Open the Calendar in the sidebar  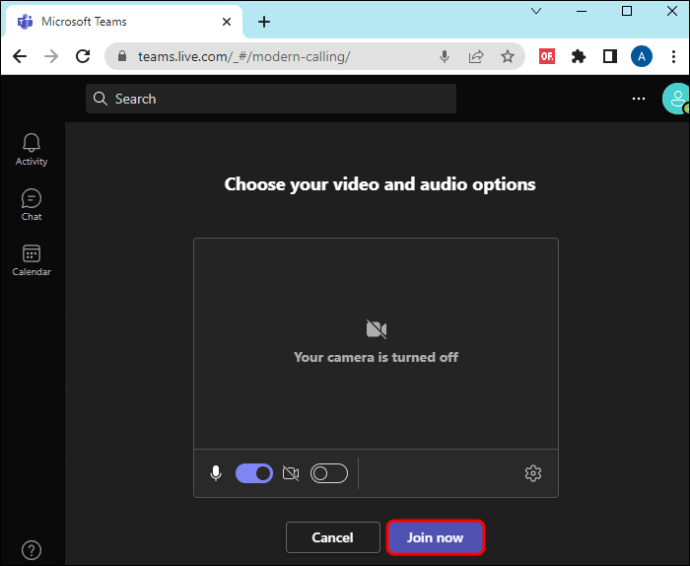(31, 260)
